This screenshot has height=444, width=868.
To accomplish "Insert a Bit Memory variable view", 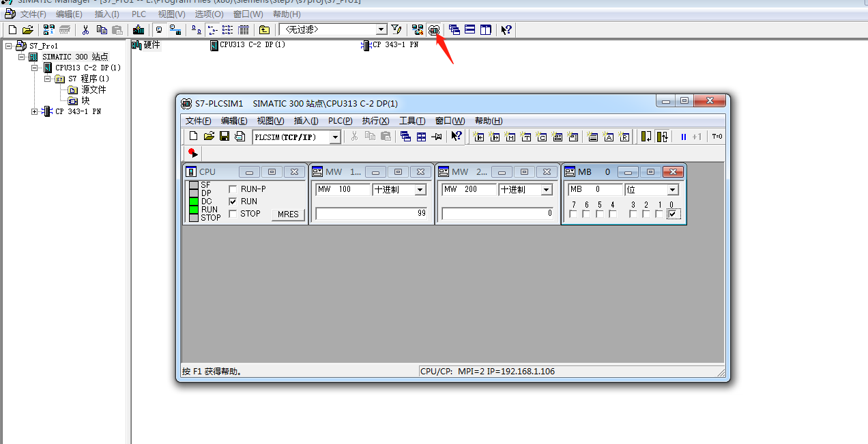I will point(509,137).
